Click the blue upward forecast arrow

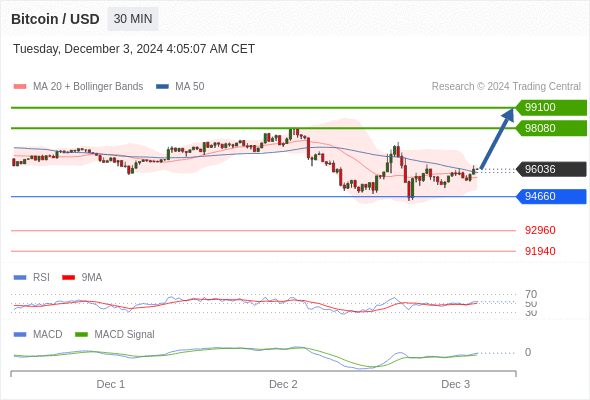497,138
